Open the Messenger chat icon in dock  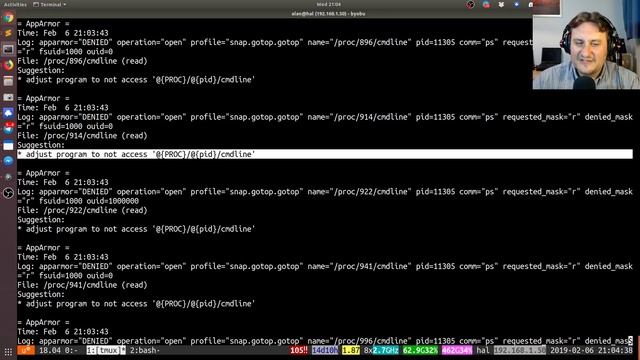pyautogui.click(x=8, y=161)
